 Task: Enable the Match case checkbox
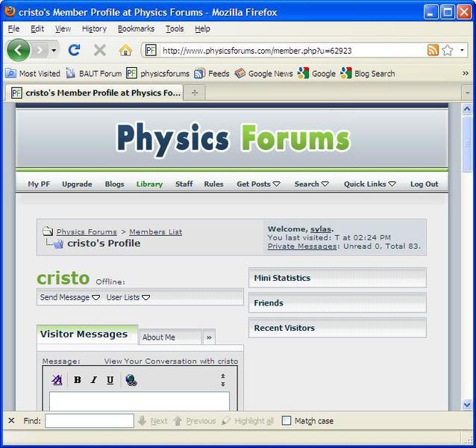(x=286, y=420)
